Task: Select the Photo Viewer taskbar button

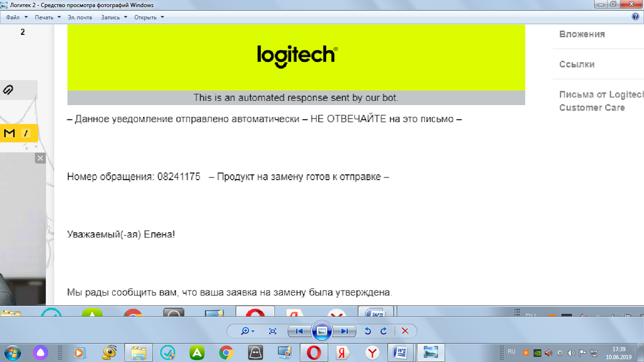Action: click(431, 352)
